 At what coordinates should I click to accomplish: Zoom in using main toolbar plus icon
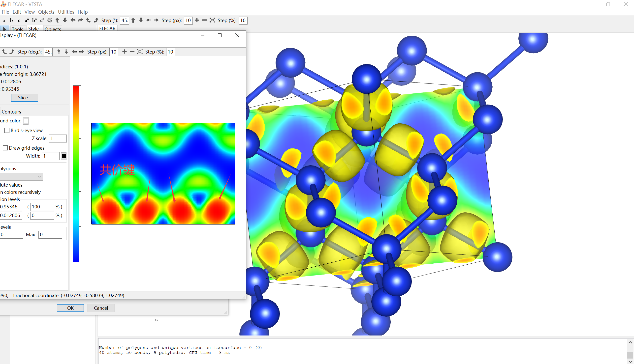pyautogui.click(x=197, y=20)
